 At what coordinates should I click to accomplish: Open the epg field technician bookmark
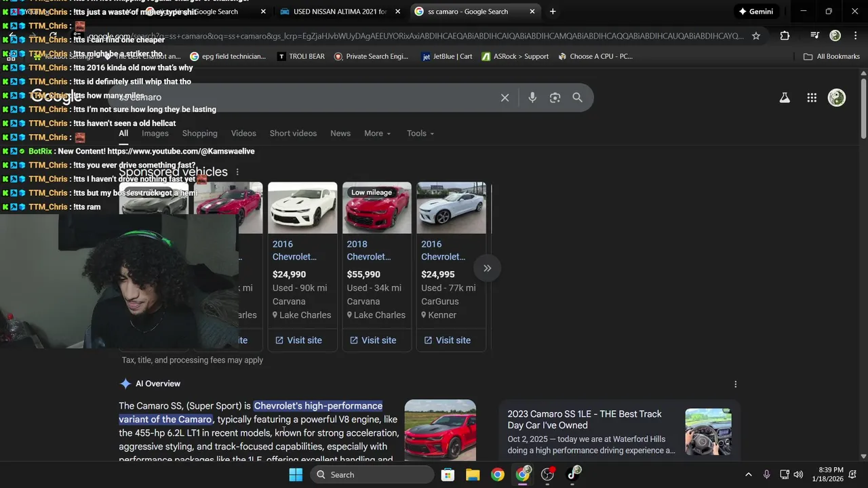229,56
